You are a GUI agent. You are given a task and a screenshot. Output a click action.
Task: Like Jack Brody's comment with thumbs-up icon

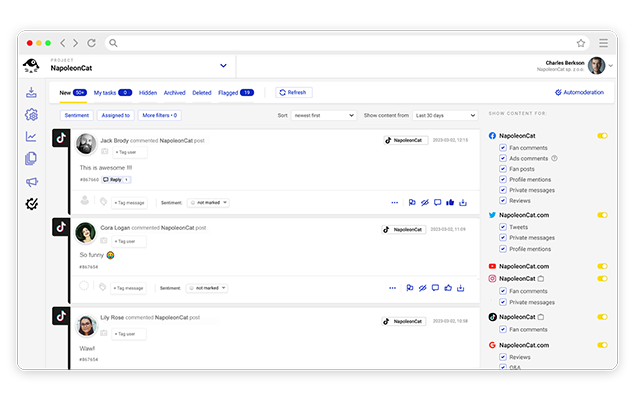(x=449, y=202)
